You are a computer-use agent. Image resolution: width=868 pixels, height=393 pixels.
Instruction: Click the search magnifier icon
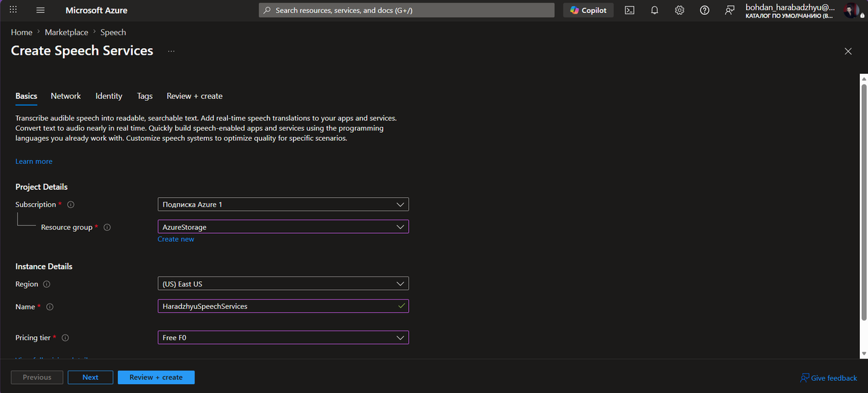click(x=267, y=10)
